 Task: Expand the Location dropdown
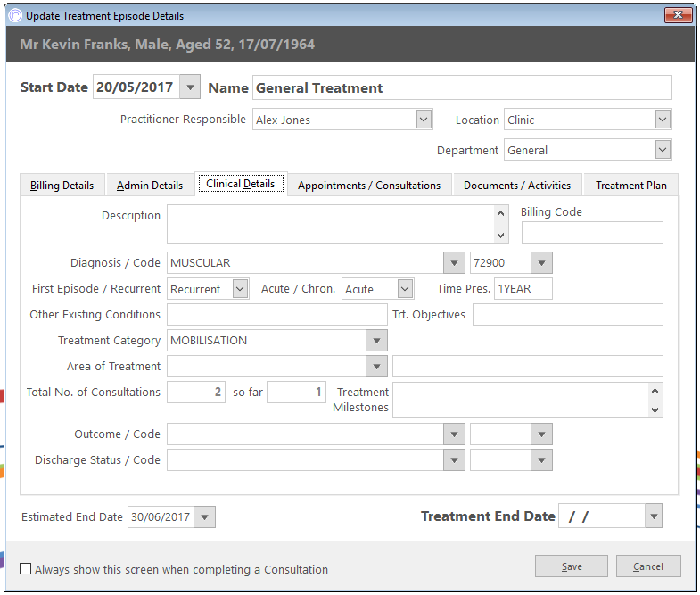[663, 120]
